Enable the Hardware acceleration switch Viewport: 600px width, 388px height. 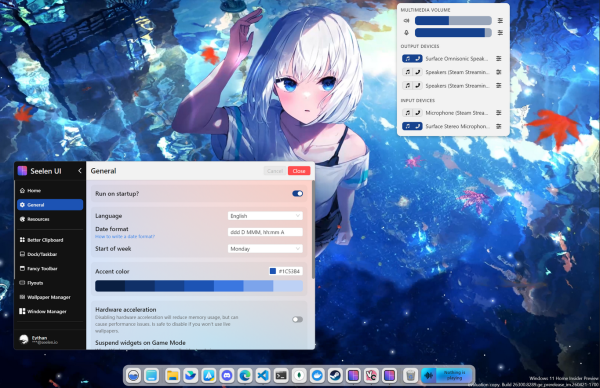(298, 320)
